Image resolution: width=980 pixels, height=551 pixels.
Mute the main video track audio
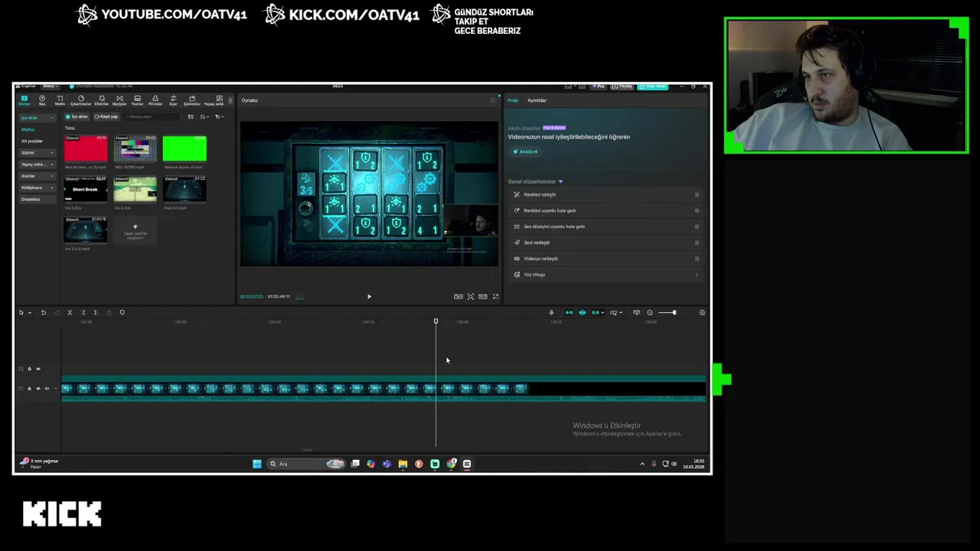[x=46, y=389]
